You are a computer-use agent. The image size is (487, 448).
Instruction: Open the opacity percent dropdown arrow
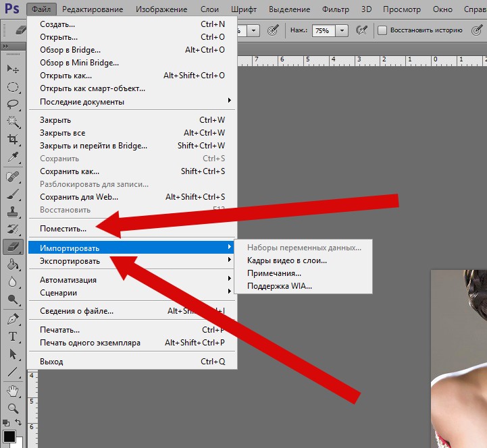tap(254, 30)
